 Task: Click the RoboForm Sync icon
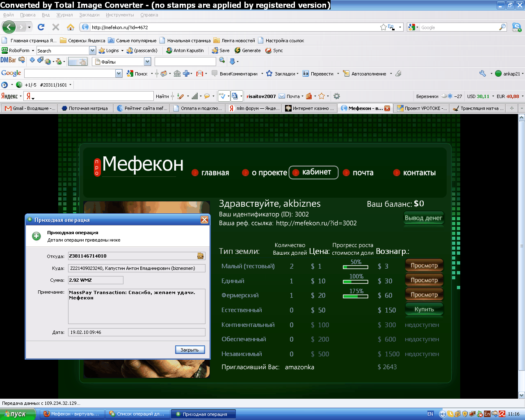point(269,50)
